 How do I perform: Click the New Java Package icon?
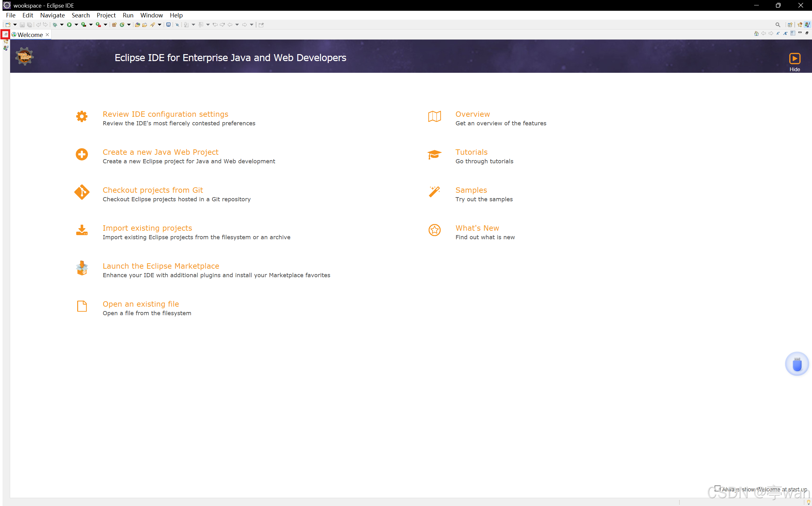click(x=115, y=25)
